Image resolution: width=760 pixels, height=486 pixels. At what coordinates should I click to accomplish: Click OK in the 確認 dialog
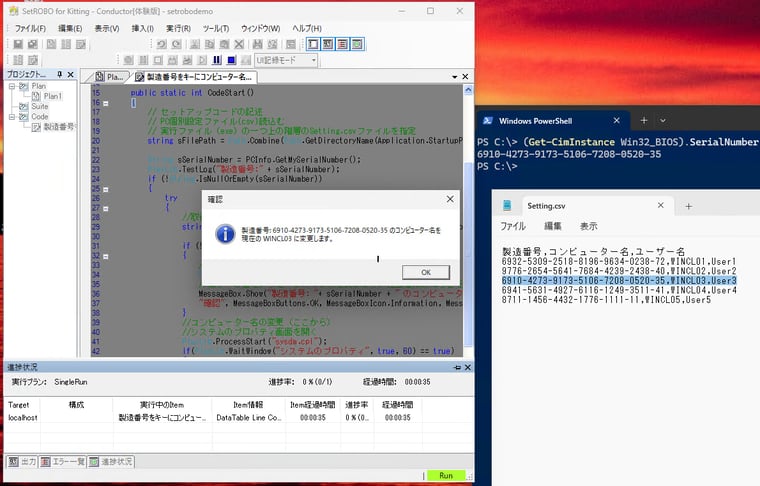click(426, 272)
